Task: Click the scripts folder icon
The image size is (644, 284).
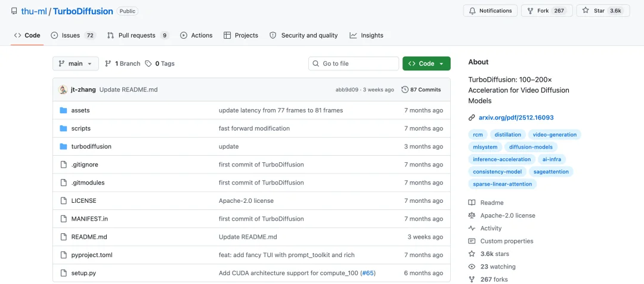Action: pyautogui.click(x=63, y=128)
